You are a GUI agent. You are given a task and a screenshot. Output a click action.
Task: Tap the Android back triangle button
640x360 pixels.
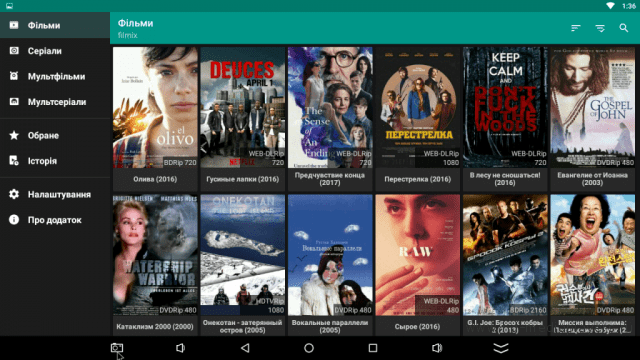[245, 348]
